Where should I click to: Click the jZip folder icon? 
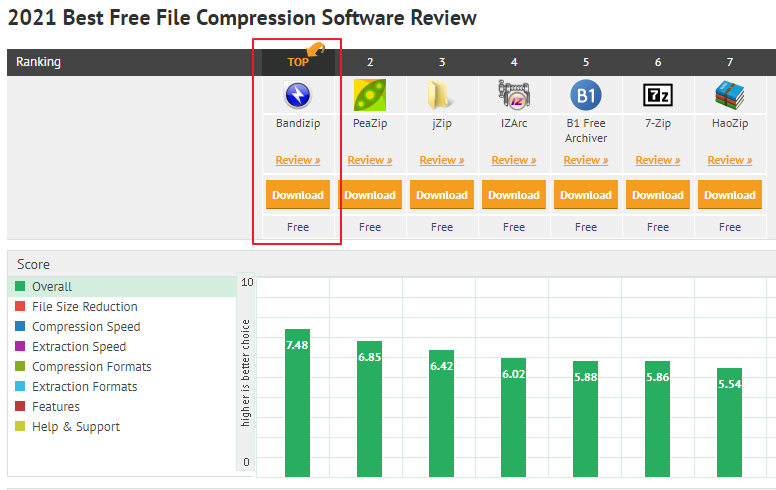(x=440, y=95)
